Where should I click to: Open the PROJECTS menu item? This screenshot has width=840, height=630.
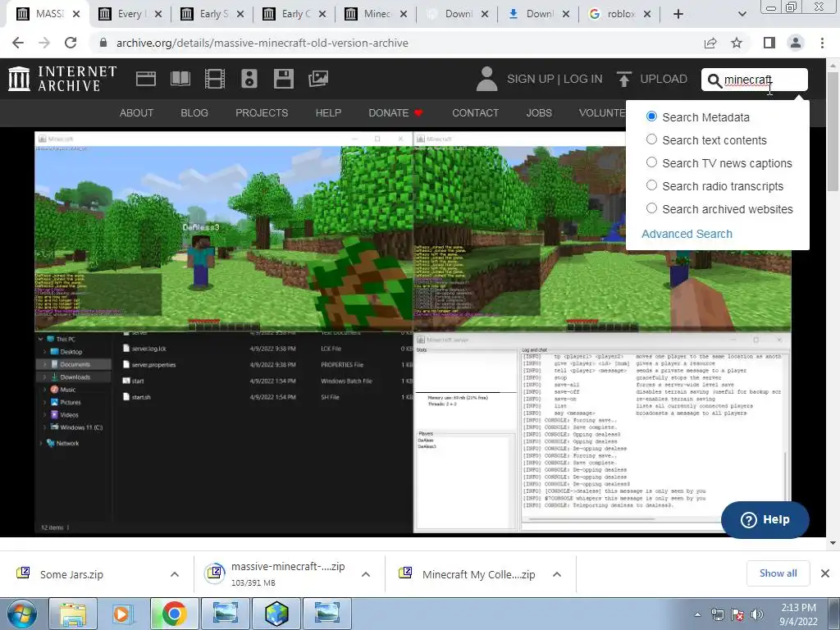coord(262,113)
